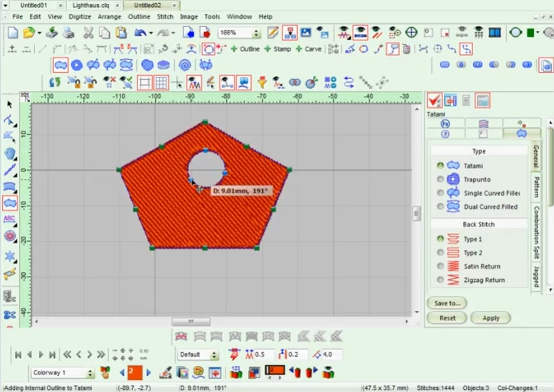Screen dimensions: 554x392
Task: Select Back Stitch Type 1 radio button
Action: click(x=440, y=239)
